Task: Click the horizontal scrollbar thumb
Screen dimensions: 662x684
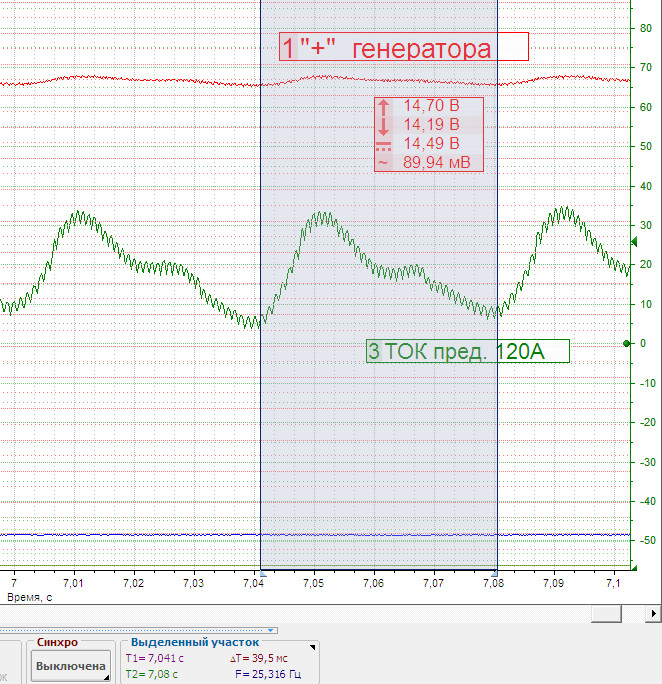Action: (x=606, y=614)
